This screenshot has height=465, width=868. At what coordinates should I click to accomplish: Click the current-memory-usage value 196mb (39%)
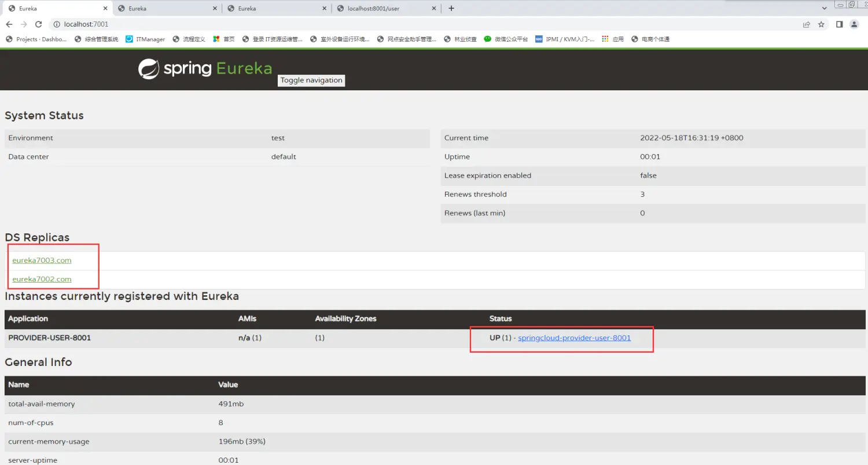tap(242, 441)
